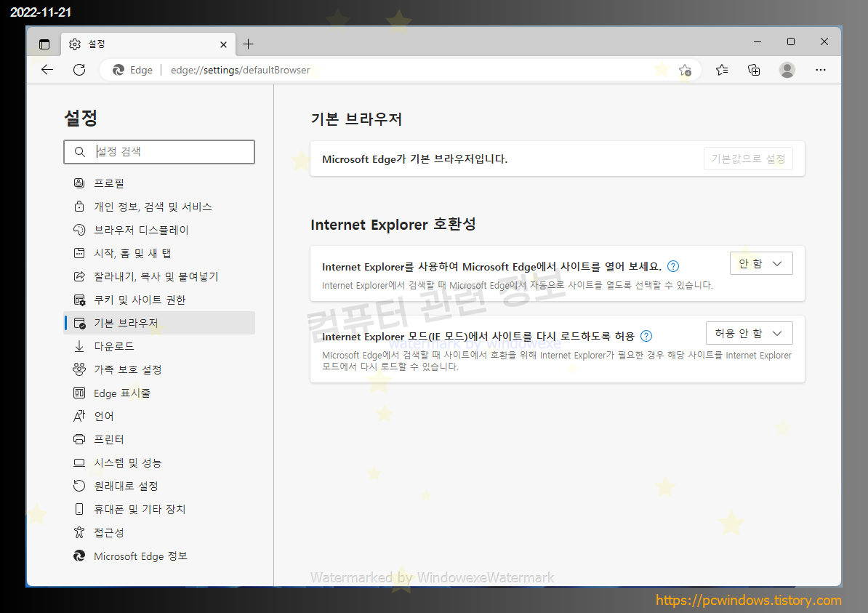Open 언어 settings
Image resolution: width=868 pixels, height=613 pixels.
point(159,417)
